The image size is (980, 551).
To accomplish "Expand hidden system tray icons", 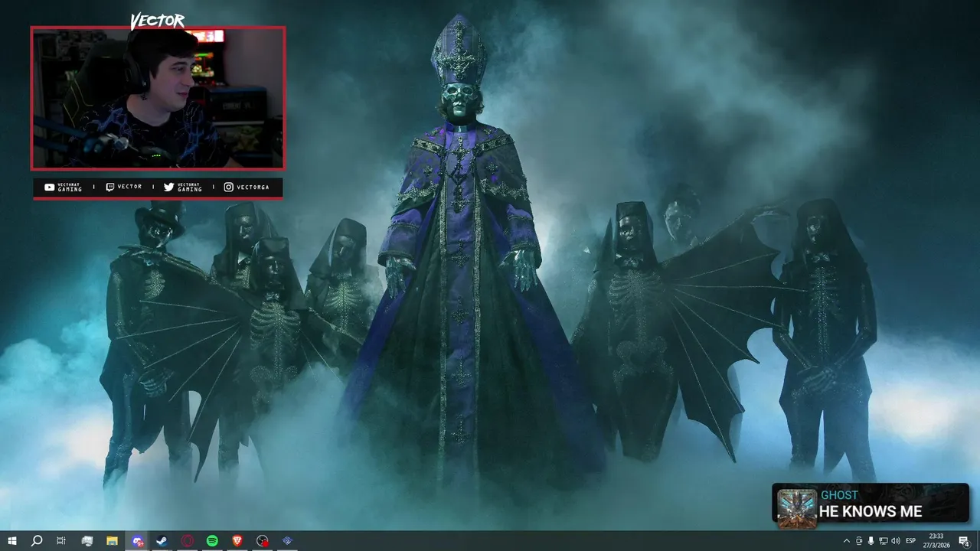I will click(x=847, y=541).
